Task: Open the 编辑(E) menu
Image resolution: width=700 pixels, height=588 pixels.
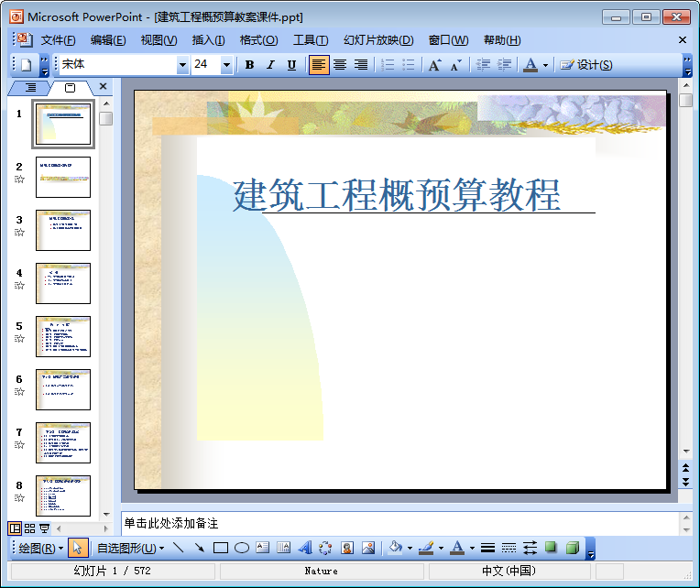Action: point(108,40)
